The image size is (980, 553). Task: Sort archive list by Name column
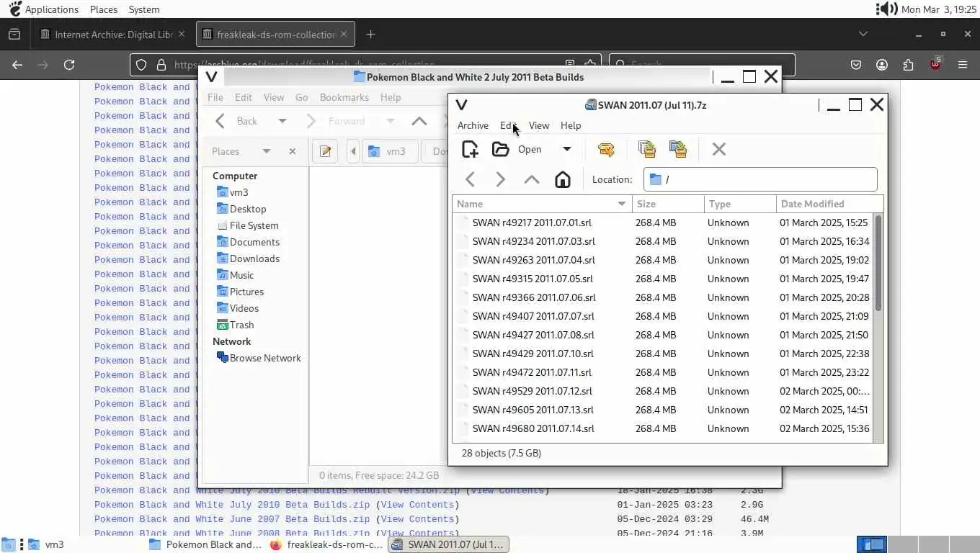click(x=542, y=204)
